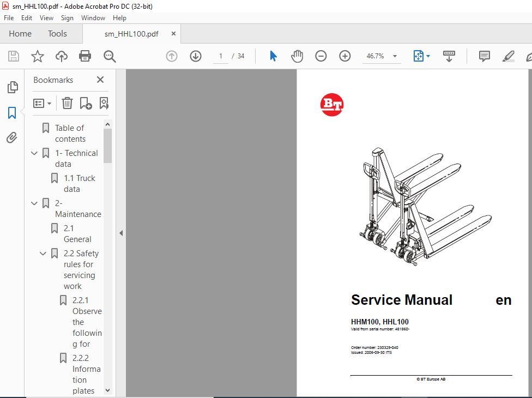Image resolution: width=532 pixels, height=398 pixels.
Task: Open the Find text magnifier tool
Action: point(110,56)
